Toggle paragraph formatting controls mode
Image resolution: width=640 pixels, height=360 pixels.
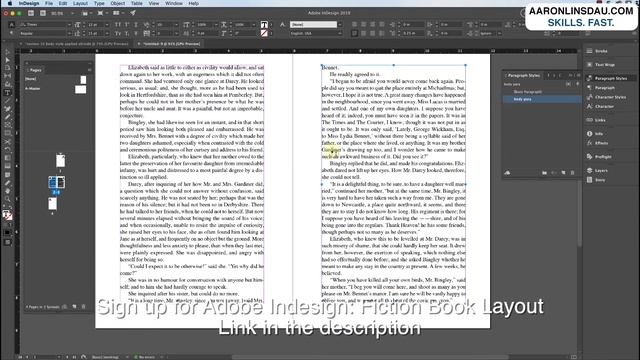11,33
